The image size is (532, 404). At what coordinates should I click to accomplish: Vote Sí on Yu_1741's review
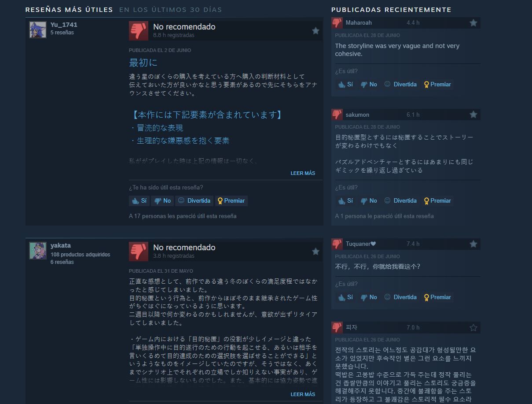click(139, 201)
